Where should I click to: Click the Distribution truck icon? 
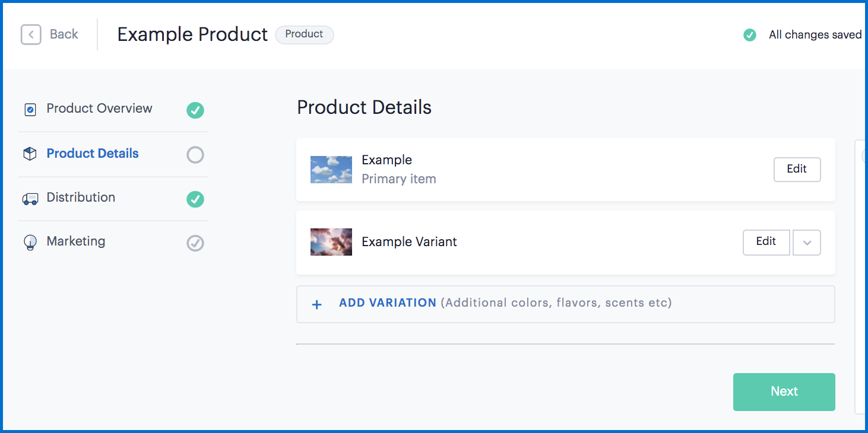pos(30,199)
